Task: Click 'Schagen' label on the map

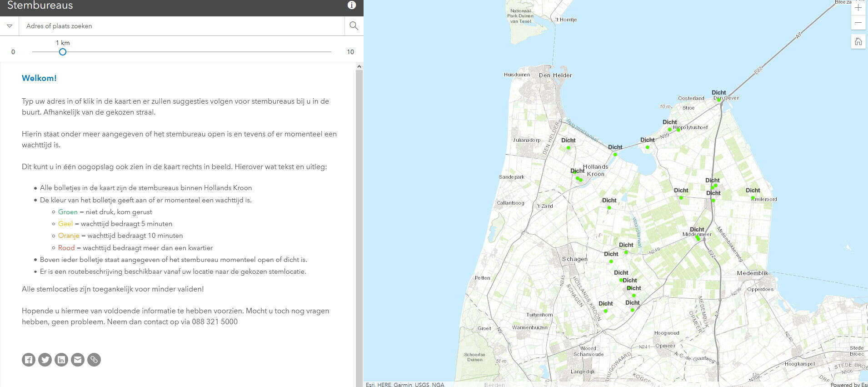Action: tap(575, 259)
